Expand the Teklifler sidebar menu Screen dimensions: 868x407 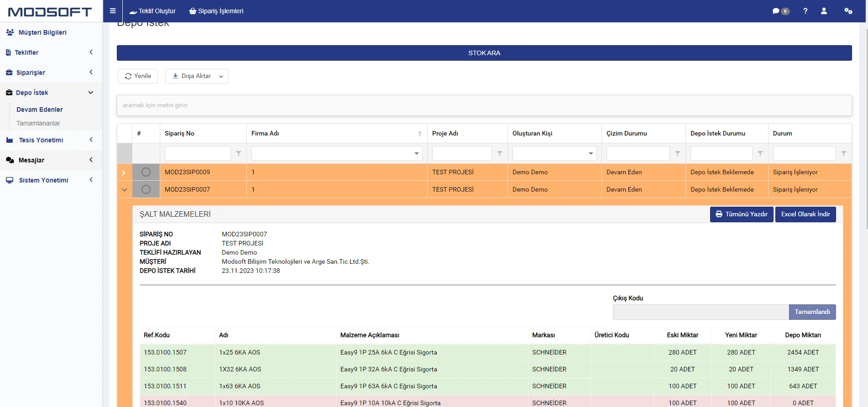[51, 52]
